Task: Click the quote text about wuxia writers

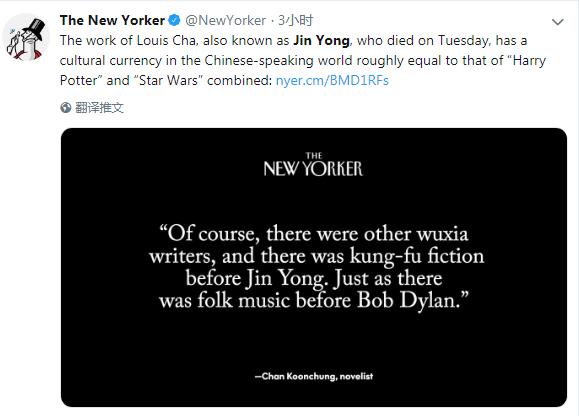Action: [316, 267]
